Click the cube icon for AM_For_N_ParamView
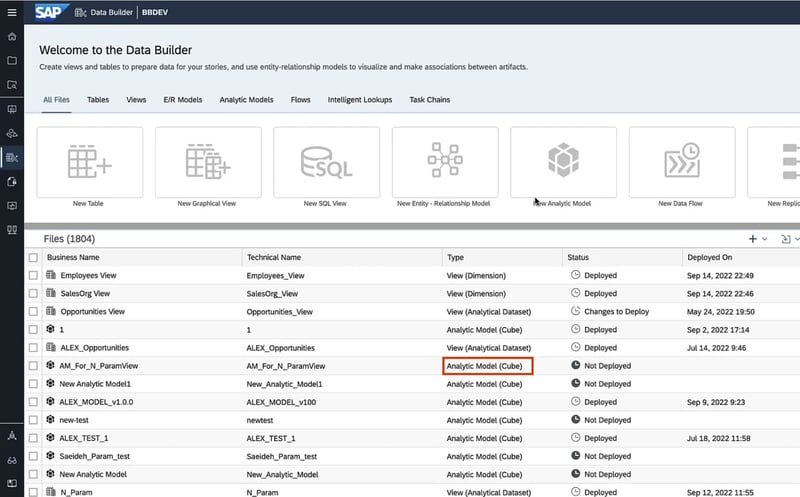The width and height of the screenshot is (800, 497). 50,365
